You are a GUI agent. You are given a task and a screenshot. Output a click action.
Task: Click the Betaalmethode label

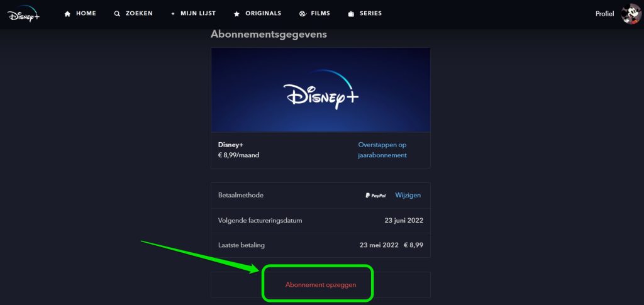coord(241,196)
